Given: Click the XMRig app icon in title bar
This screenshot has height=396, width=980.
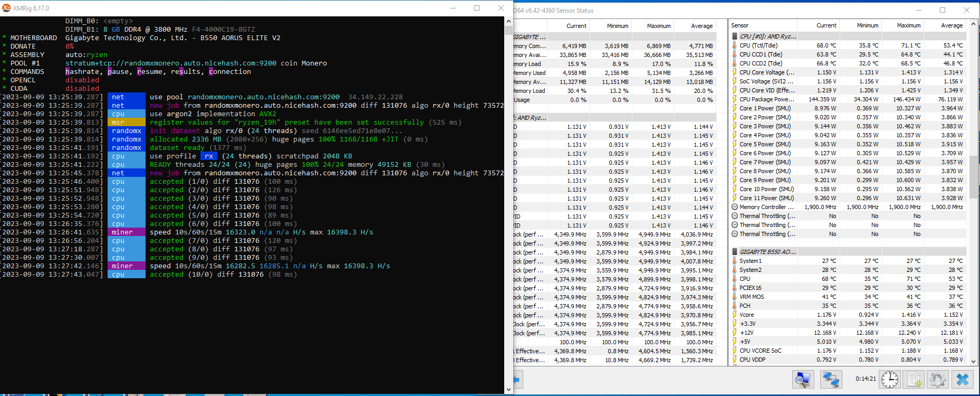Looking at the screenshot, I should coord(6,8).
